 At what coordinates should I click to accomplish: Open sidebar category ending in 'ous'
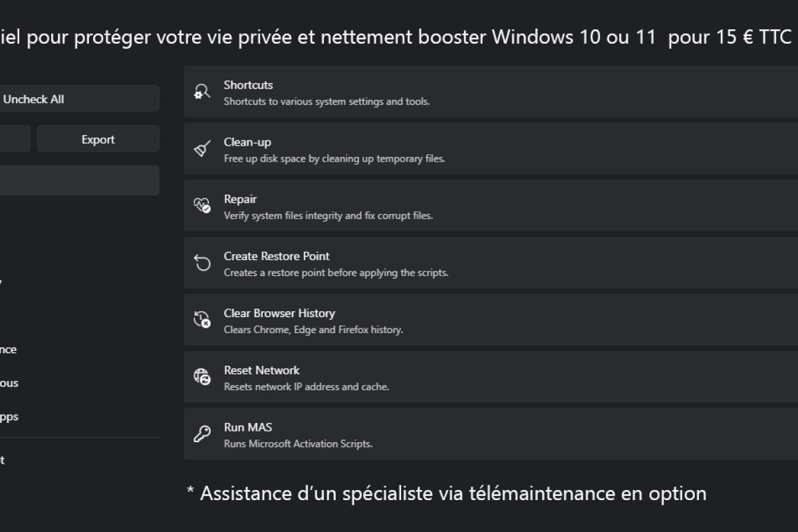(9, 383)
